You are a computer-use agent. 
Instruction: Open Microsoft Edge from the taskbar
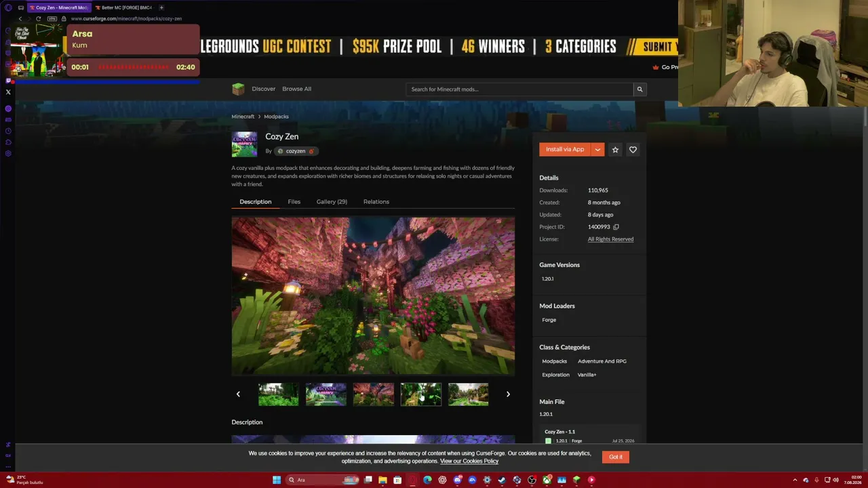point(427,480)
